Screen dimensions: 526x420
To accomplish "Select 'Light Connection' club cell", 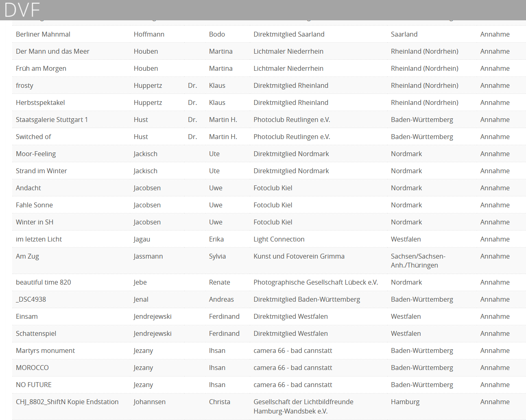I will click(279, 239).
